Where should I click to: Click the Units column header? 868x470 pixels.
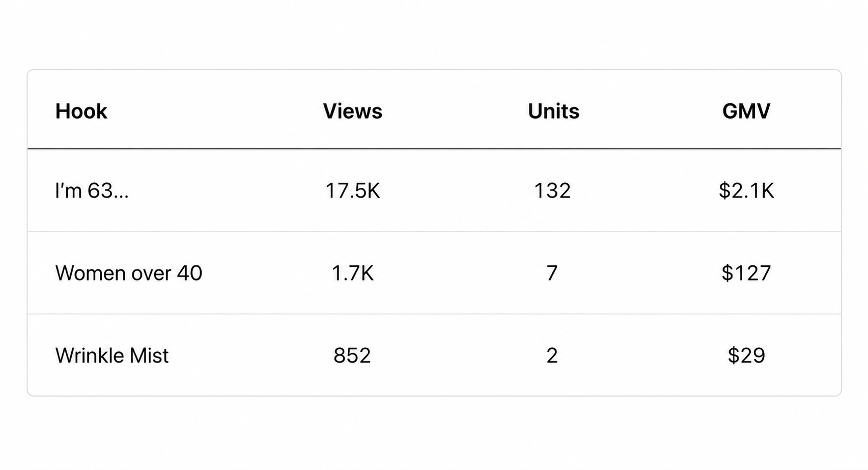tap(553, 111)
